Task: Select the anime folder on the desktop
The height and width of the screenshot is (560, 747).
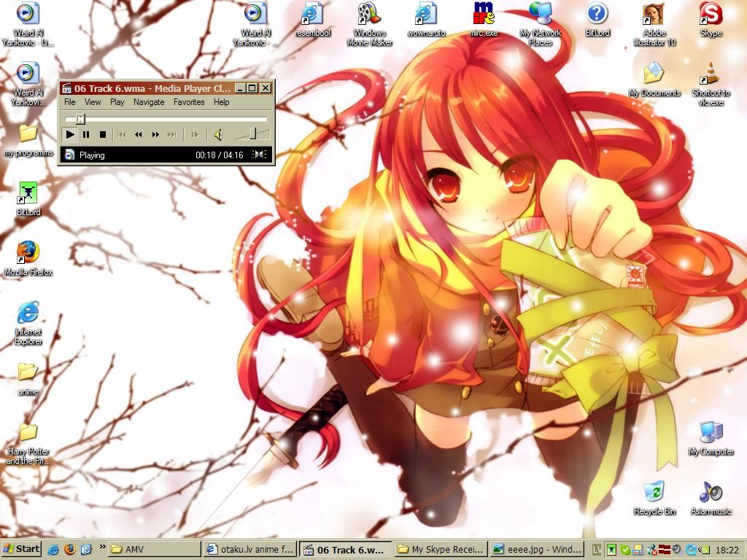Action: [28, 379]
